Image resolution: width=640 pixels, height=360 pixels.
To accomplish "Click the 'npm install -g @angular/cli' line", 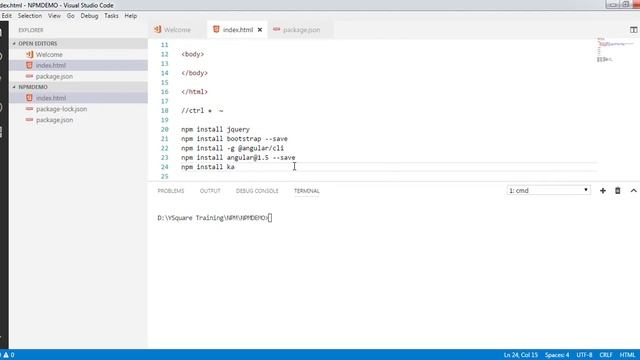I will (232, 148).
